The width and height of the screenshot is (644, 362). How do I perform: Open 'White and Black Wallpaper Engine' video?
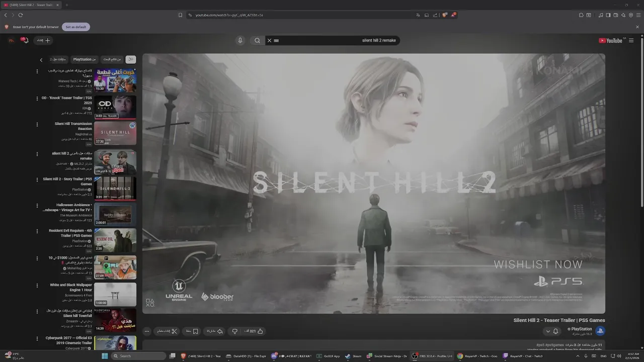coord(115,295)
